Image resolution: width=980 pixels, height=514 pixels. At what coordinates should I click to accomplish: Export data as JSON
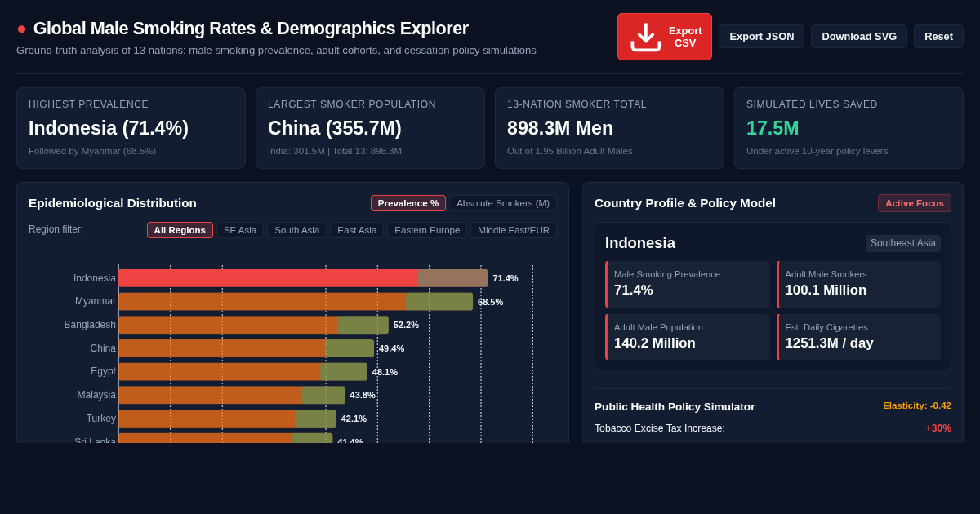point(761,37)
